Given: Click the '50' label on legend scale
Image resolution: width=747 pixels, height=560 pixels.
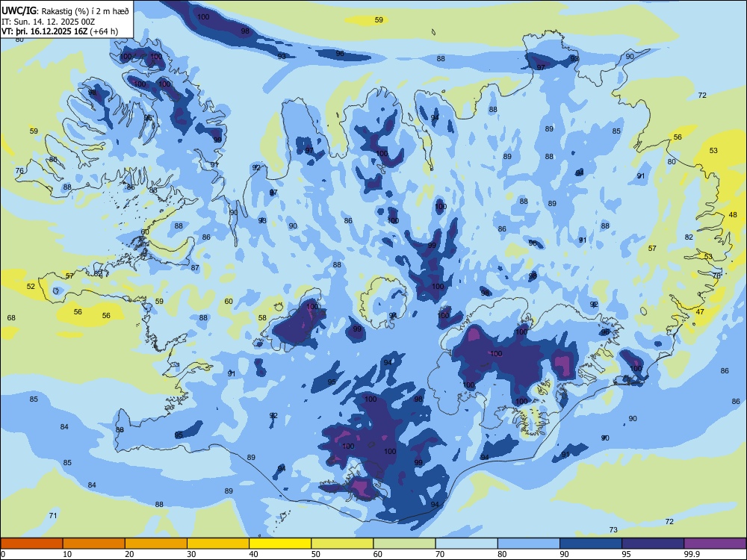Looking at the screenshot, I should 316,554.
